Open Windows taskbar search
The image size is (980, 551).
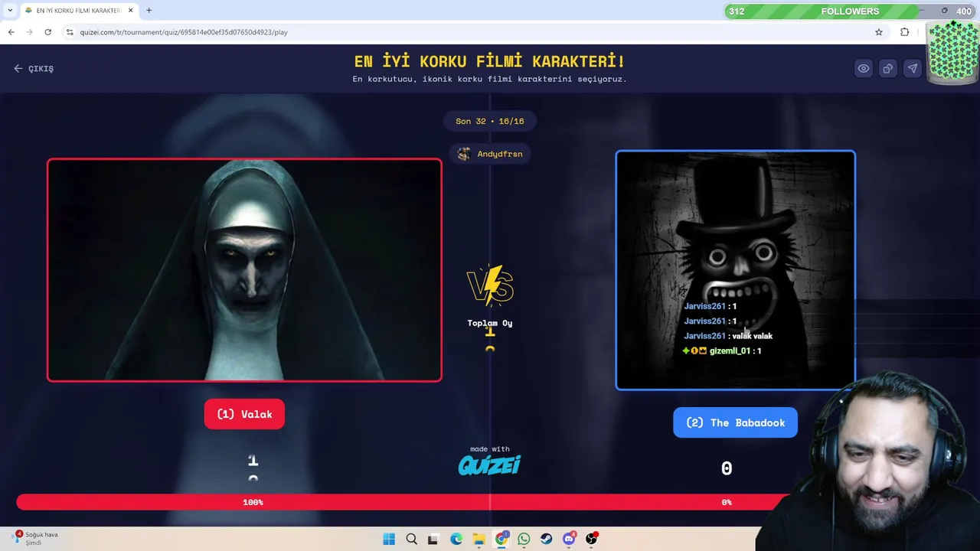click(411, 539)
